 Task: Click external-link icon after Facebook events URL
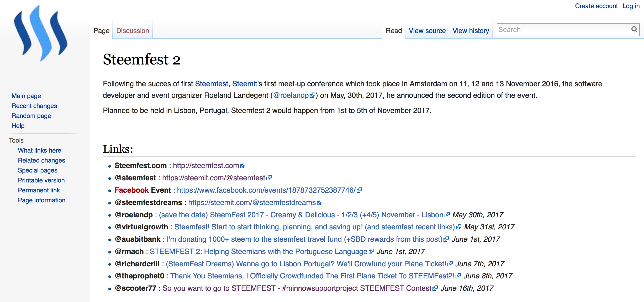(x=359, y=191)
